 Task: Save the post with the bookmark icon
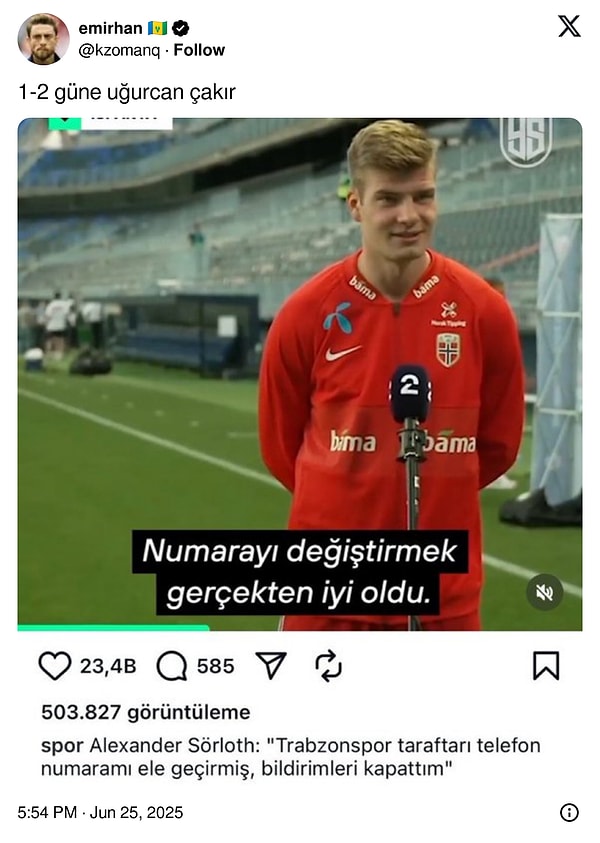[546, 666]
